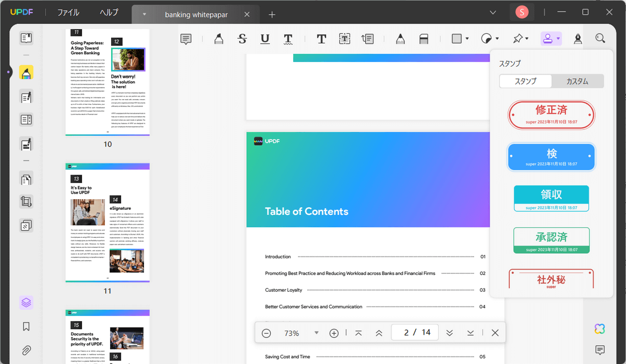The width and height of the screenshot is (626, 364).
Task: Select the Text box tool
Action: [x=344, y=39]
